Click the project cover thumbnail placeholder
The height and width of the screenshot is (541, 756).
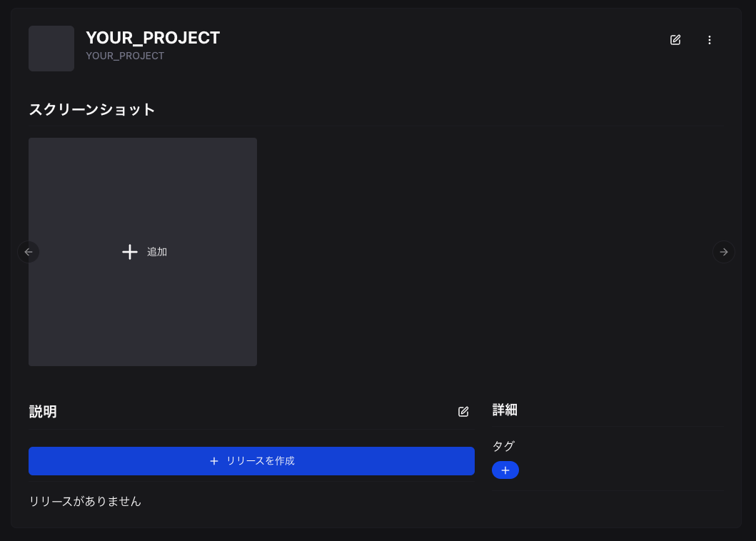(x=51, y=48)
